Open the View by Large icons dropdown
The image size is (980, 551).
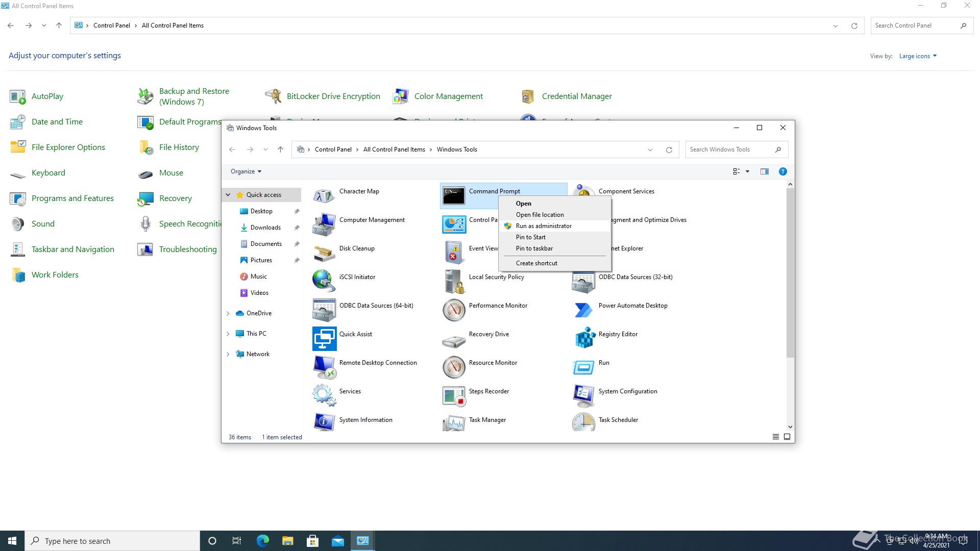pyautogui.click(x=917, y=56)
